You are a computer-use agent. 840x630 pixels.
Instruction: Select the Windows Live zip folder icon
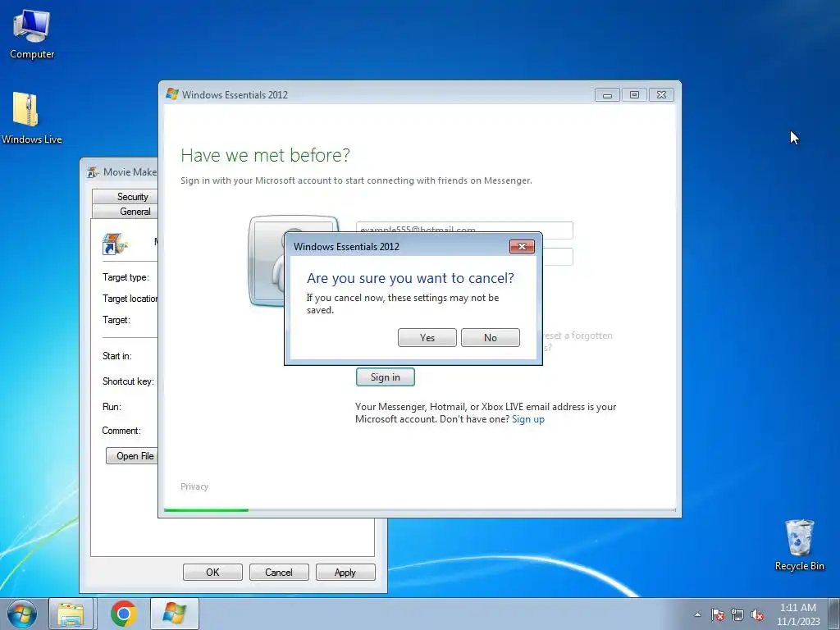tap(32, 117)
